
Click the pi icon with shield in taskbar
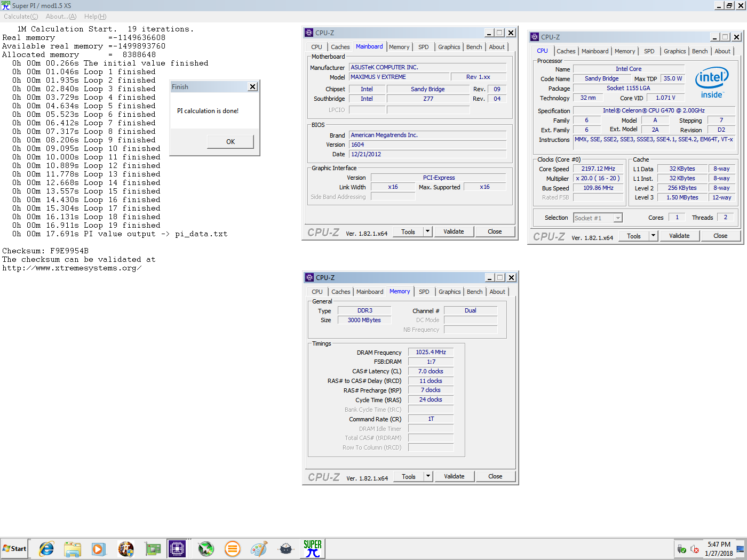point(126,549)
